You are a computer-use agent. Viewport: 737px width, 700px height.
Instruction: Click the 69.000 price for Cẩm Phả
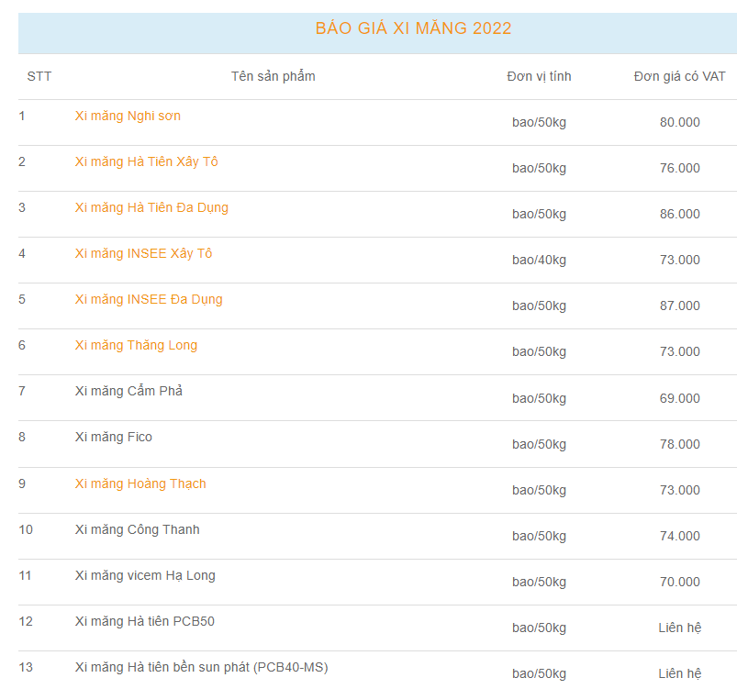click(x=680, y=398)
